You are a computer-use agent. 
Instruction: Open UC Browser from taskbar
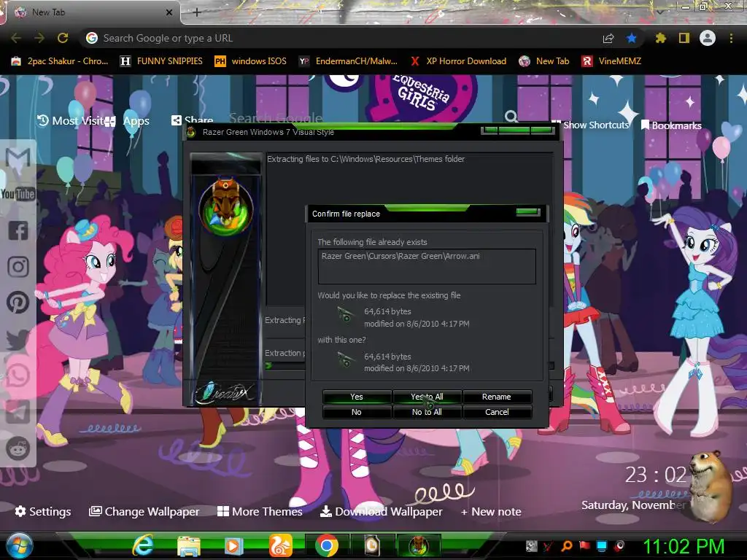[x=280, y=545]
